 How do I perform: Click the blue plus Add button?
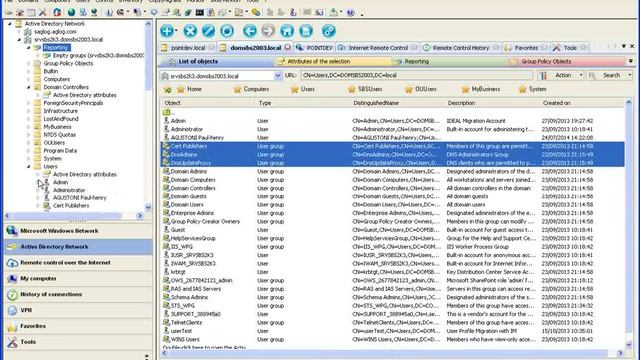coord(167,31)
